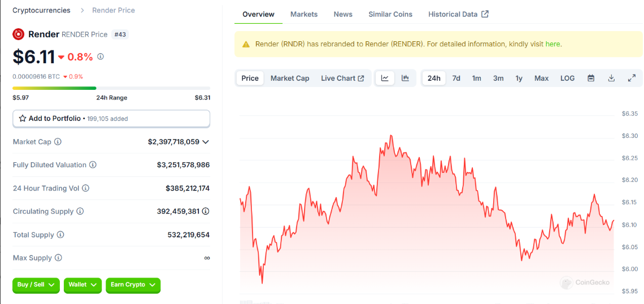Open the Wallet dropdown
The image size is (644, 304).
82,285
